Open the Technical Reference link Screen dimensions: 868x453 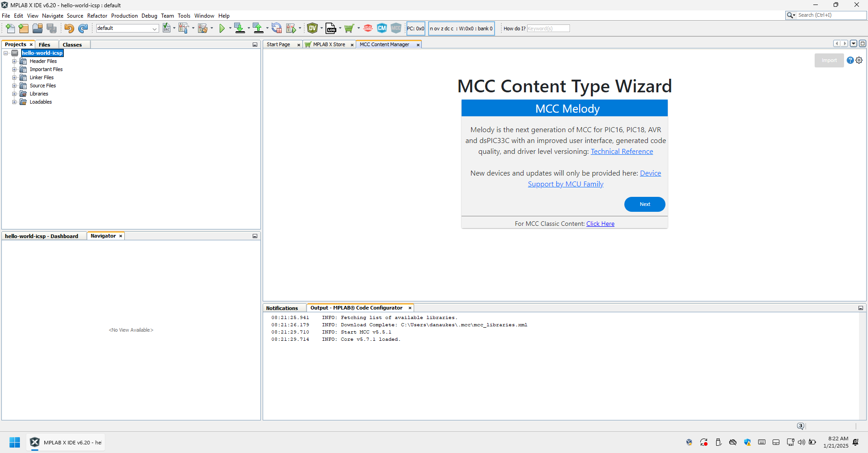622,152
